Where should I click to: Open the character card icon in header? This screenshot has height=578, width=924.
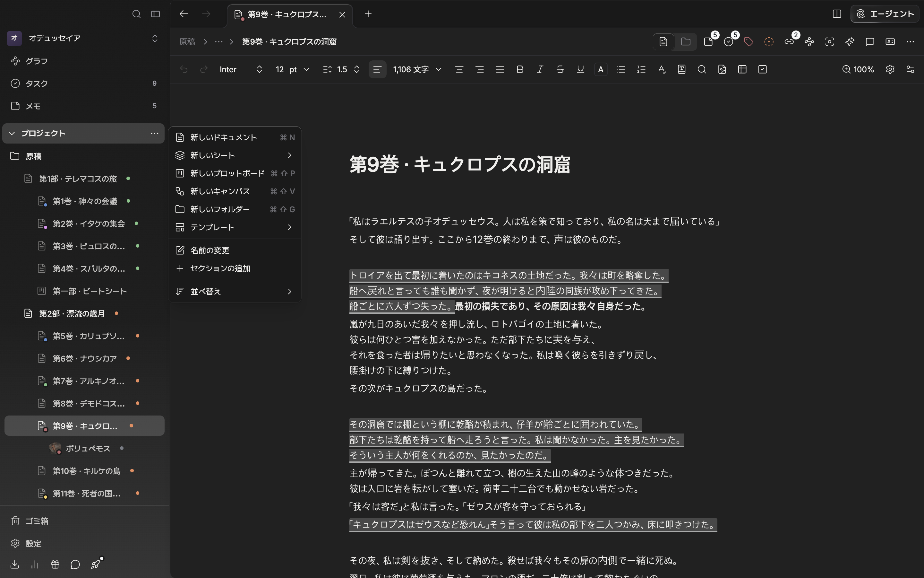click(890, 42)
